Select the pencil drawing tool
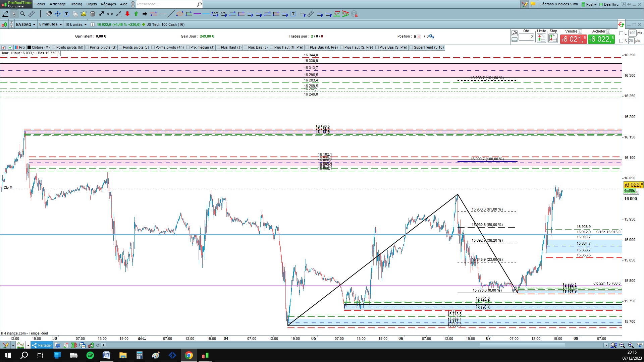 pyautogui.click(x=5, y=14)
